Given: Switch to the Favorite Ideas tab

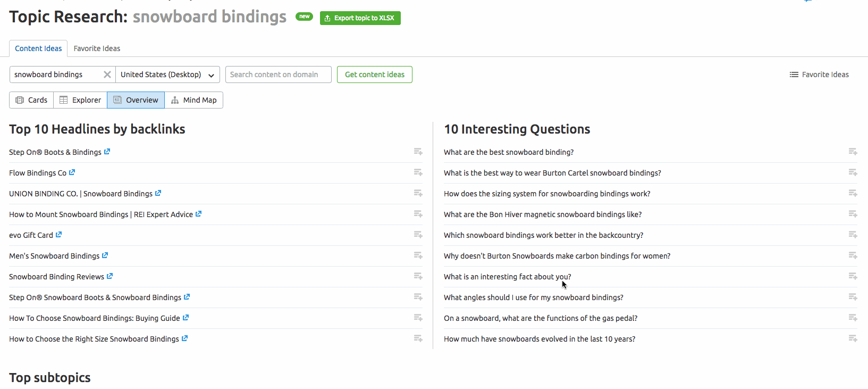Looking at the screenshot, I should [97, 48].
